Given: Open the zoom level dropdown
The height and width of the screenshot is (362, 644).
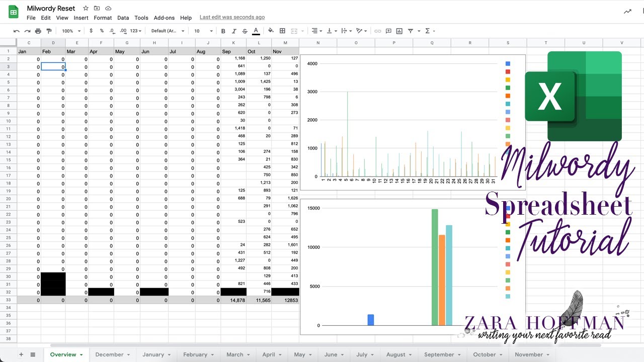Looking at the screenshot, I should click(71, 31).
